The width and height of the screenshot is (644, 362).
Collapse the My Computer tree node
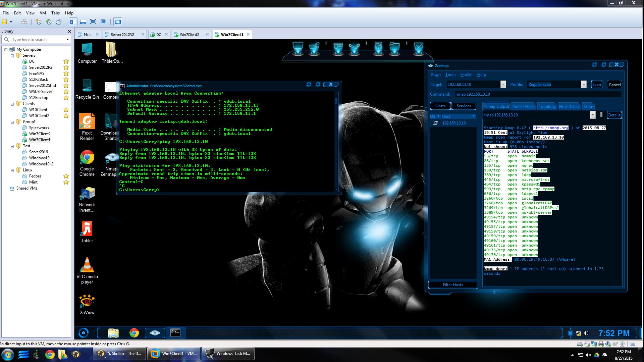point(6,49)
